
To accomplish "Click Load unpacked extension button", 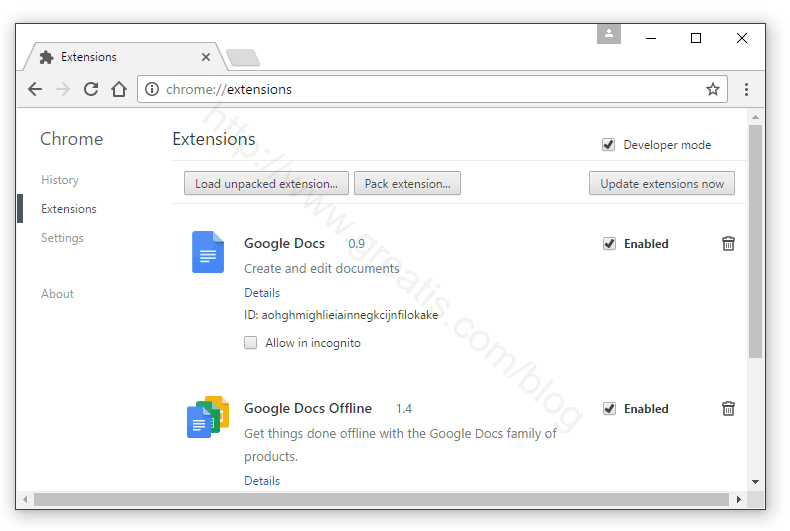I will point(266,184).
